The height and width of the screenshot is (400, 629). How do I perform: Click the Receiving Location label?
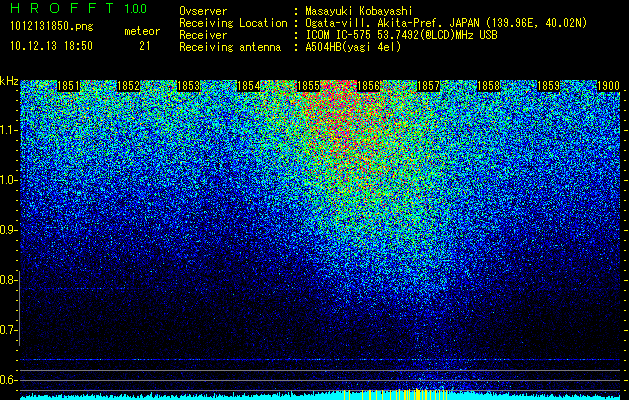(x=233, y=23)
